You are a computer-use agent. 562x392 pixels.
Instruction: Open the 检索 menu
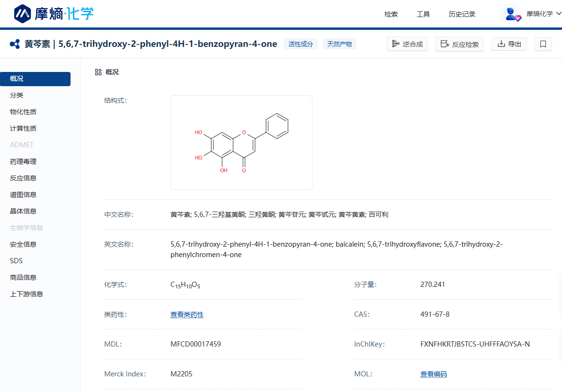391,14
